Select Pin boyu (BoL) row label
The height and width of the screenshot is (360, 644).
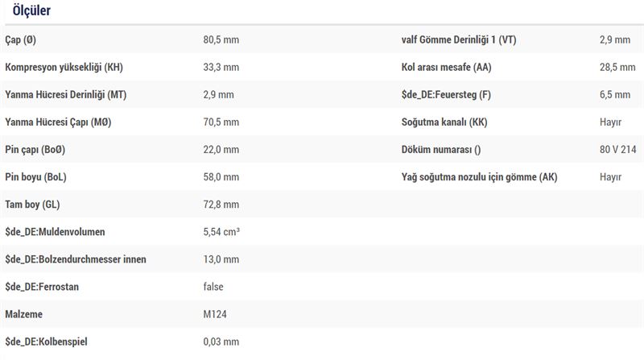(35, 177)
